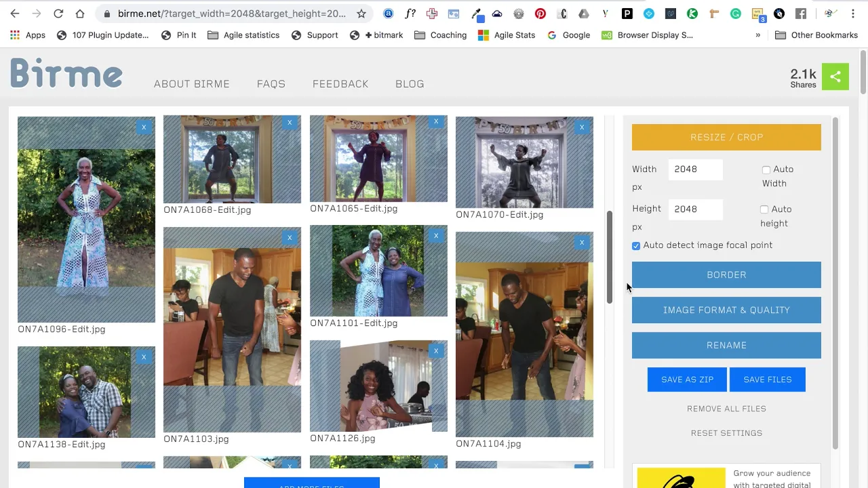
Task: Click Save as Zip button
Action: click(x=687, y=380)
